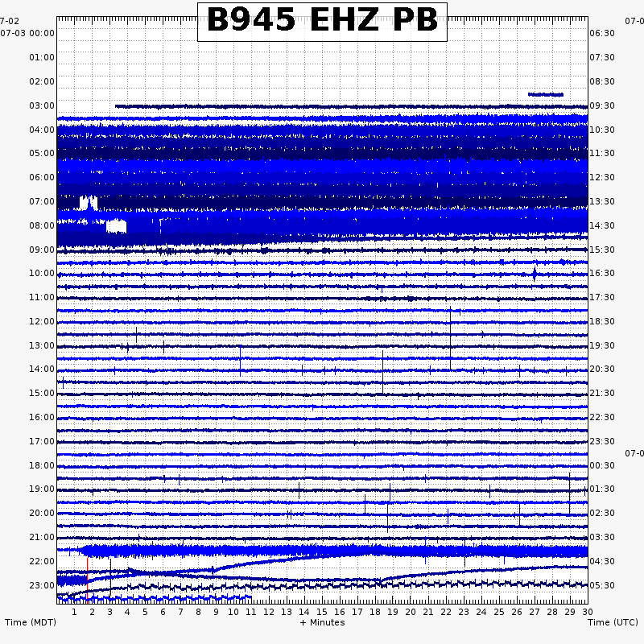The width and height of the screenshot is (644, 644).
Task: Click minute tick label "20"
Action: [x=411, y=612]
